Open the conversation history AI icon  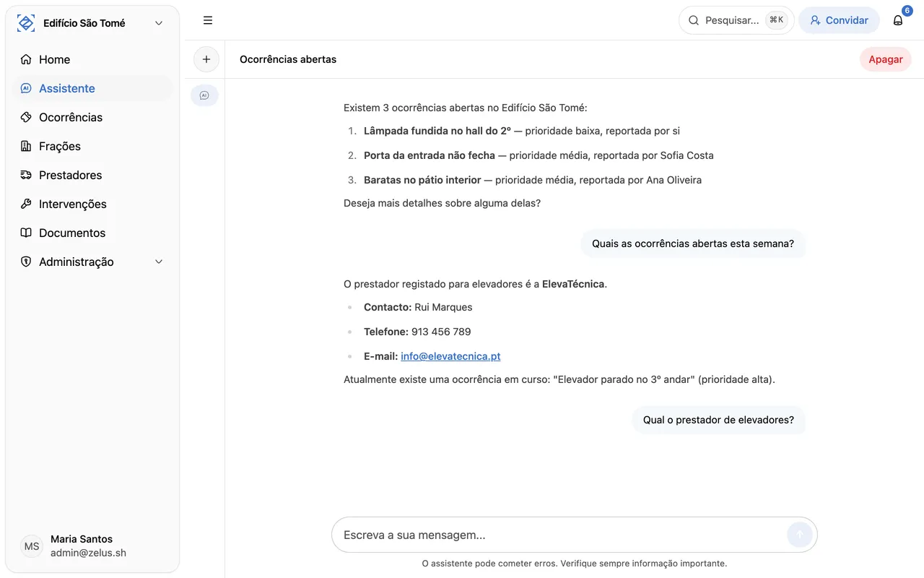(204, 95)
